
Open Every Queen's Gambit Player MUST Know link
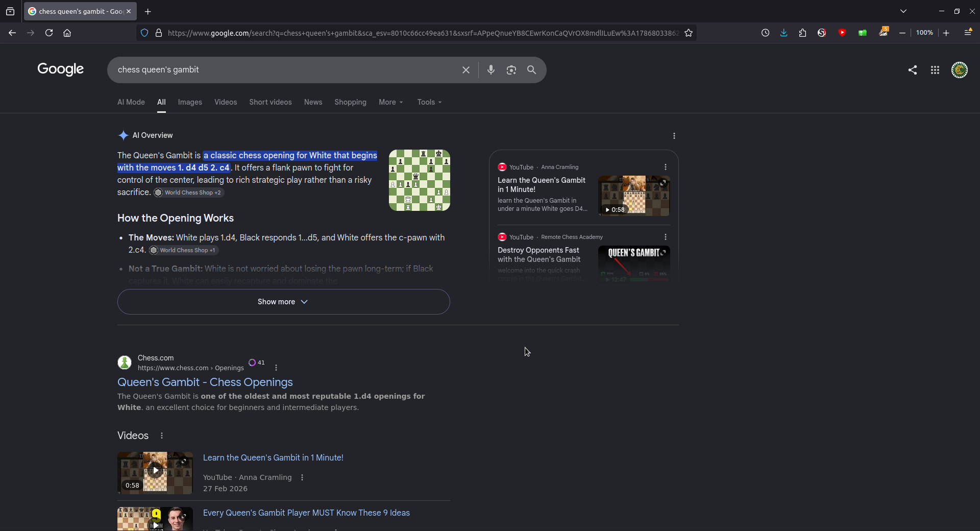[306, 513]
